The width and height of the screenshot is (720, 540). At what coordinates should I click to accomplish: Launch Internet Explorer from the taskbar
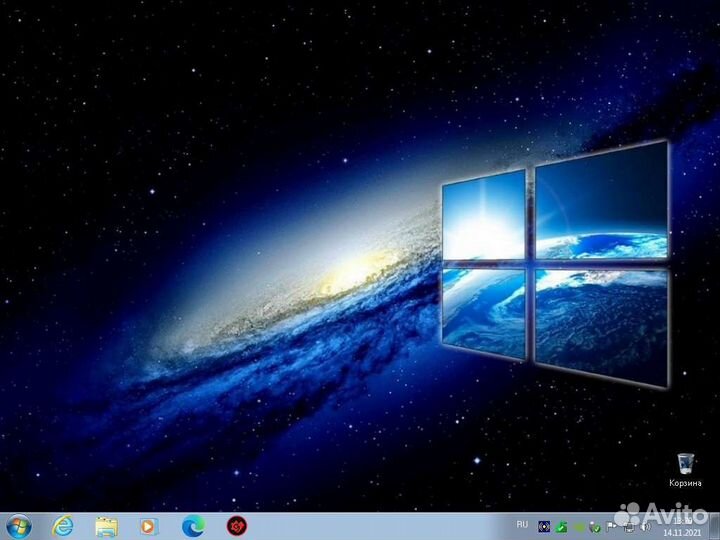63,525
